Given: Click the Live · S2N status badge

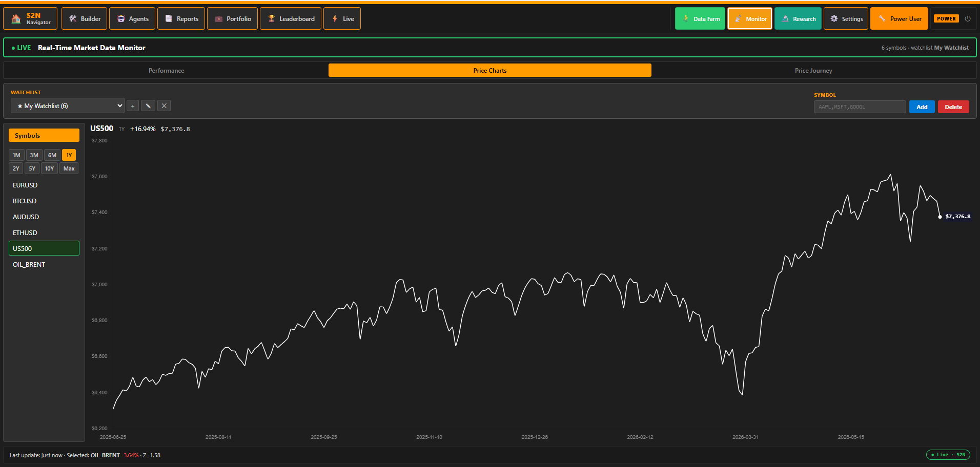Looking at the screenshot, I should [x=948, y=455].
